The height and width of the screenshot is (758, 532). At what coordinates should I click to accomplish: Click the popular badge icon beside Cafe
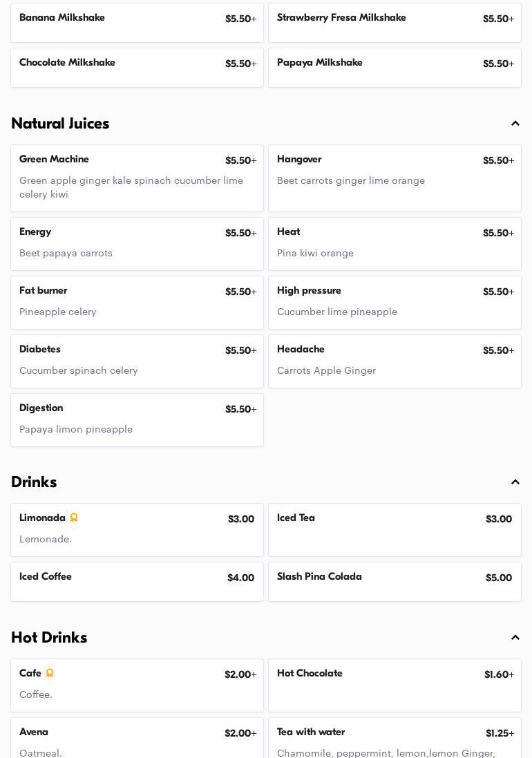pos(50,674)
